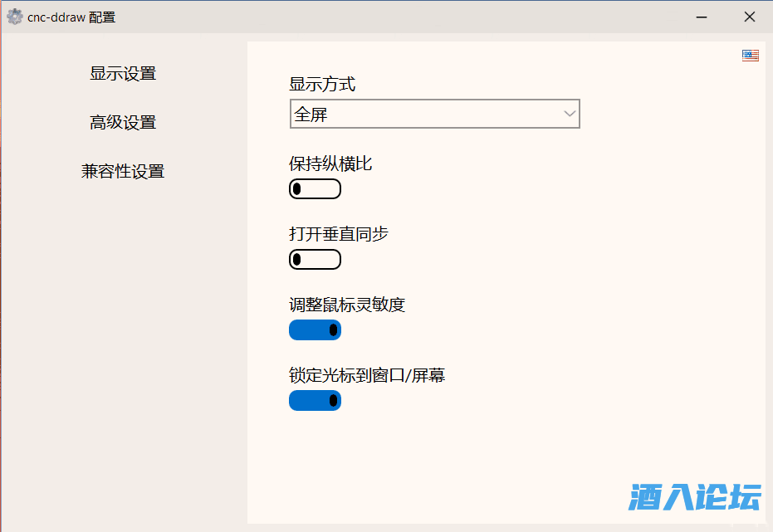Open the 高级设置 tab

(x=123, y=123)
